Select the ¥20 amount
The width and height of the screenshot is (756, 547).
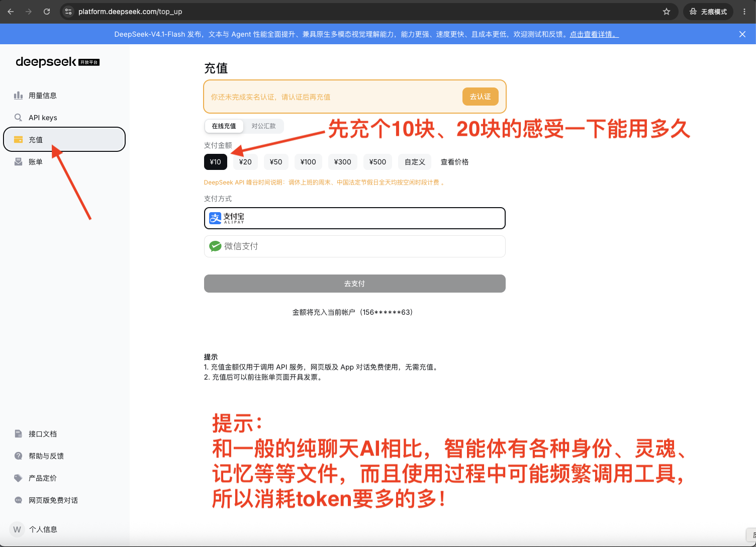(245, 162)
